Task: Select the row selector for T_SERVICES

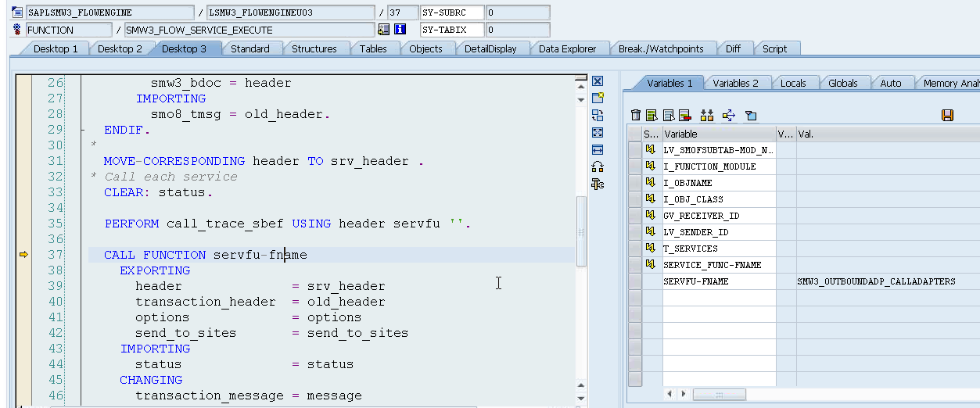Action: (x=635, y=248)
